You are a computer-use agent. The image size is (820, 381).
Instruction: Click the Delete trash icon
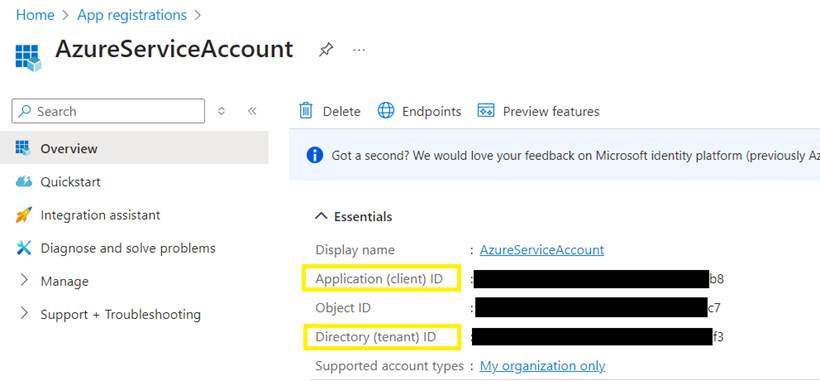point(305,111)
